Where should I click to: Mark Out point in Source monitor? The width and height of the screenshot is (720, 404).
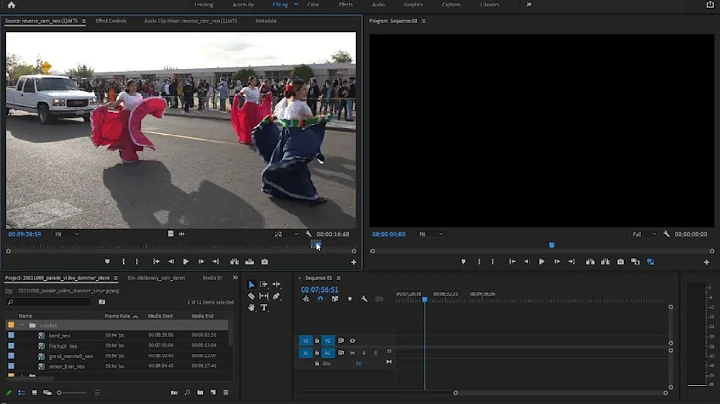click(x=137, y=262)
